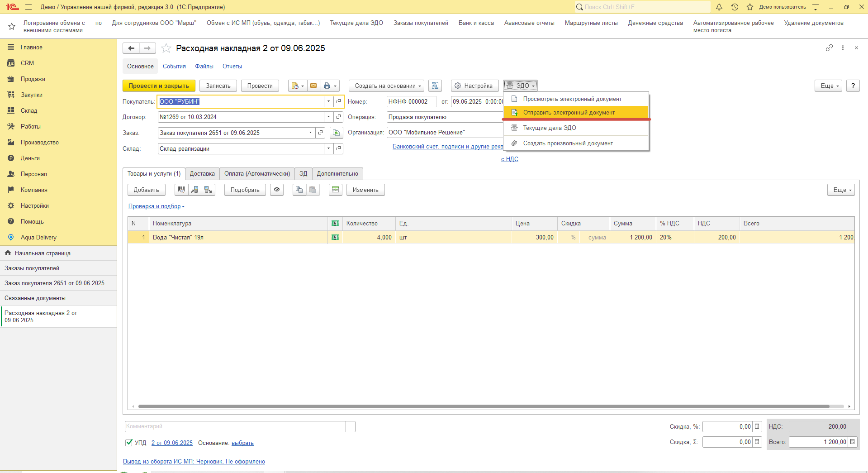Viewport: 868px width, 473px height.
Task: Open the notifications bell icon
Action: (719, 7)
